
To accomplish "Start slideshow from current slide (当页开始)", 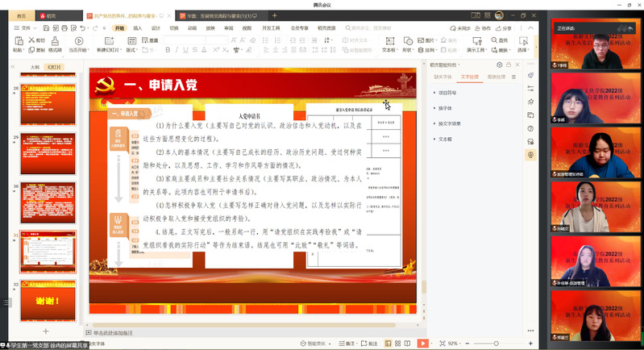I will click(x=79, y=43).
